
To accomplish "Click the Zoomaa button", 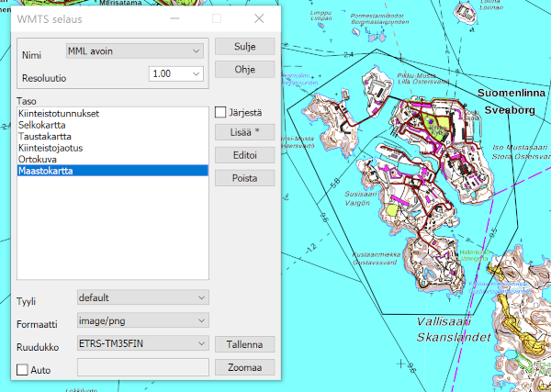I will (x=244, y=367).
